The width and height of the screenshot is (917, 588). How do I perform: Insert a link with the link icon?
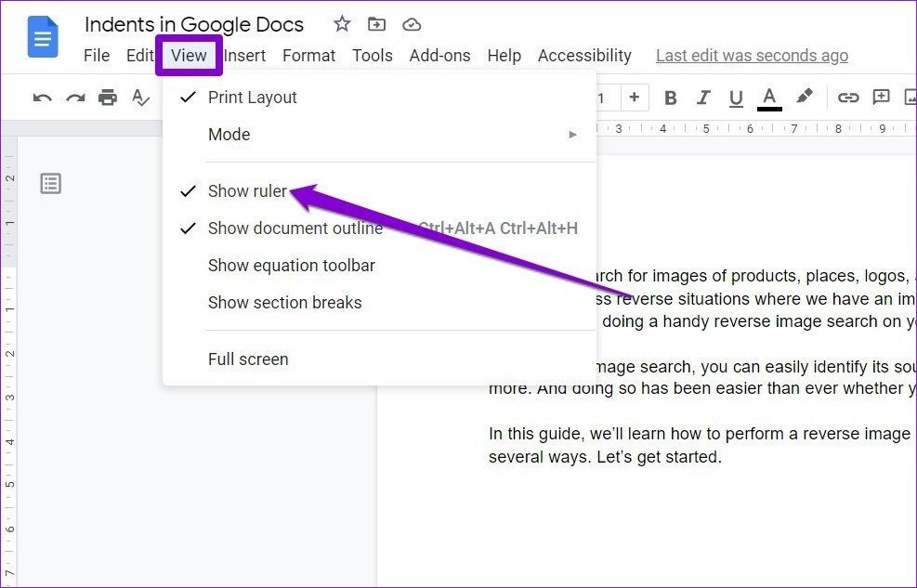pos(848,97)
